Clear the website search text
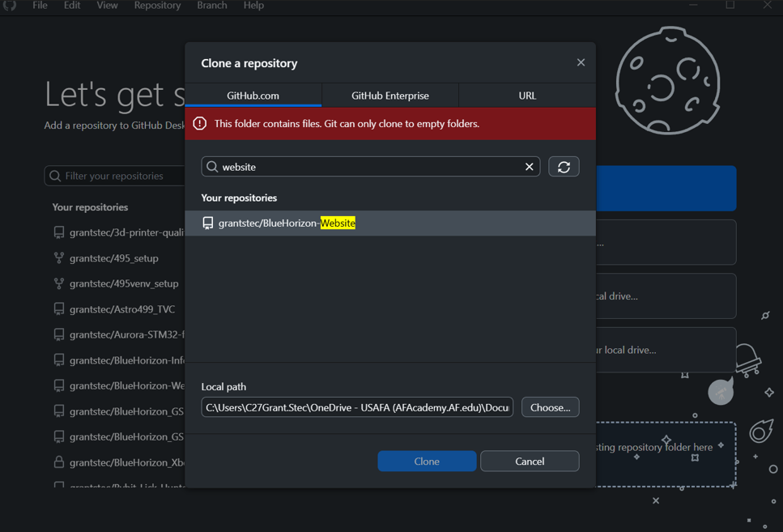Viewport: 783px width, 532px height. [x=529, y=167]
